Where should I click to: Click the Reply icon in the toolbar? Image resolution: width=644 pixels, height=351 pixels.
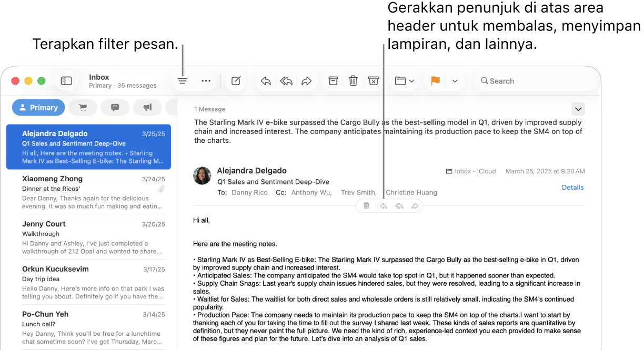click(x=265, y=80)
